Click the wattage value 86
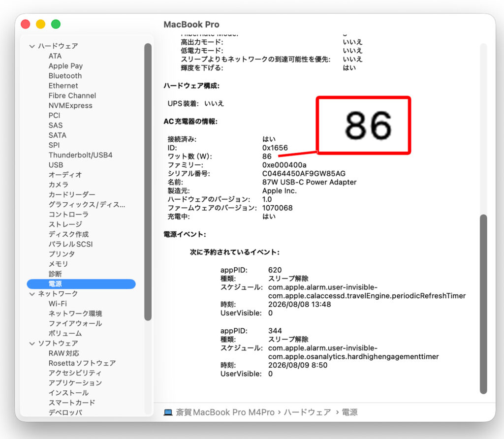The height and width of the screenshot is (439, 504). pyautogui.click(x=267, y=157)
